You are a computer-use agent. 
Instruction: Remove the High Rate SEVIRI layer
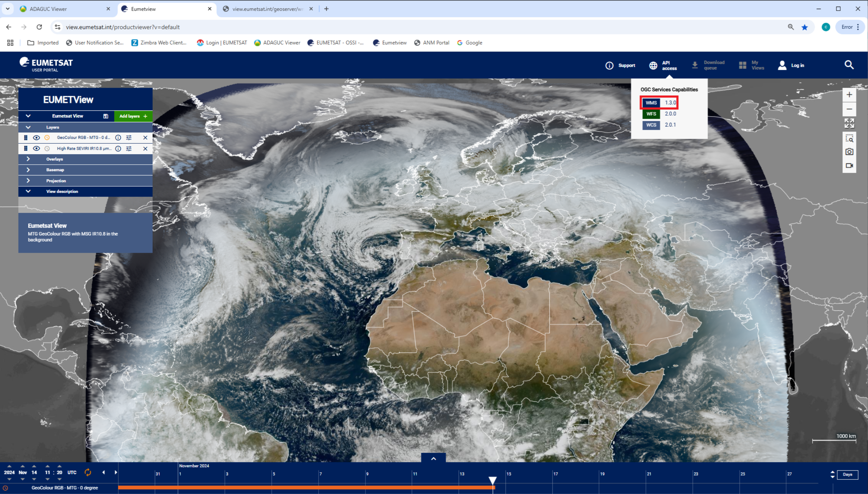pos(145,149)
